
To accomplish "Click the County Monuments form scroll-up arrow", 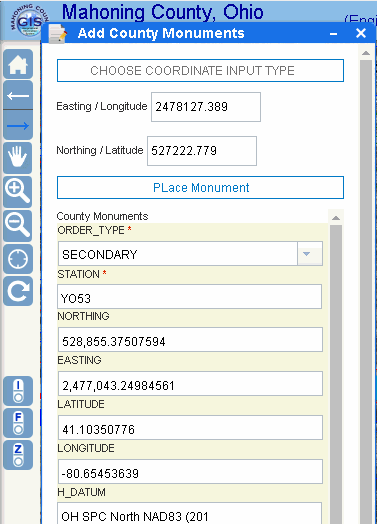I will [336, 218].
